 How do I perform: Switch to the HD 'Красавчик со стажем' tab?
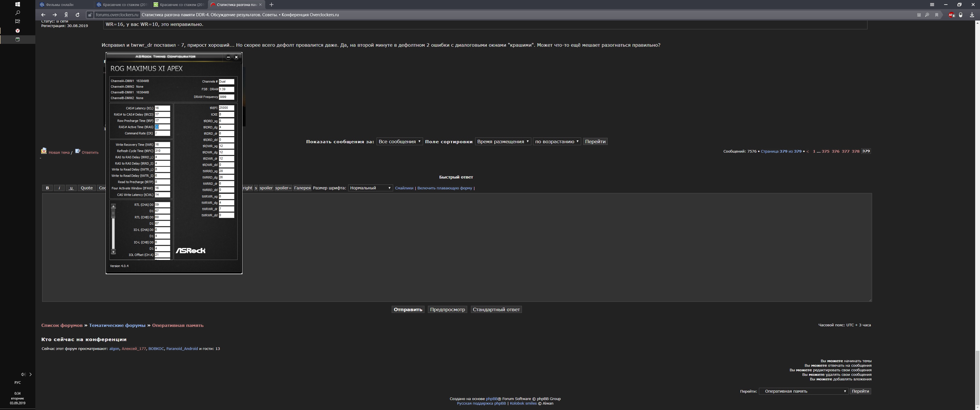tap(179, 5)
